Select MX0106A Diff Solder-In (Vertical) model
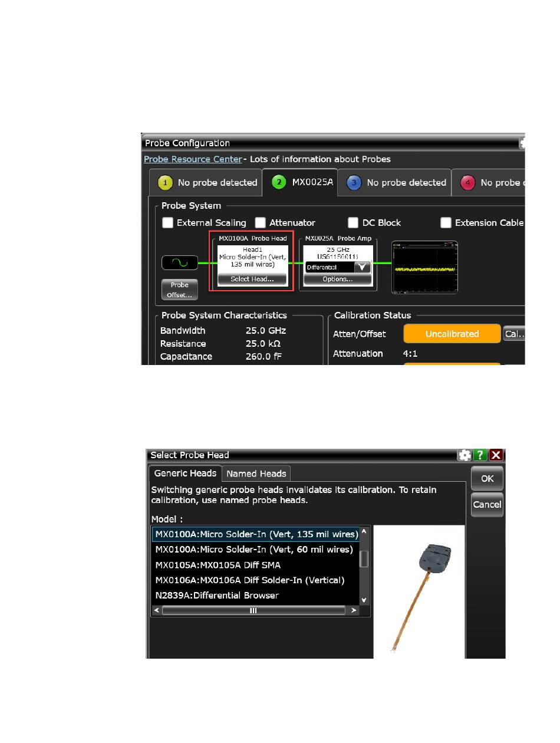 pos(256,580)
